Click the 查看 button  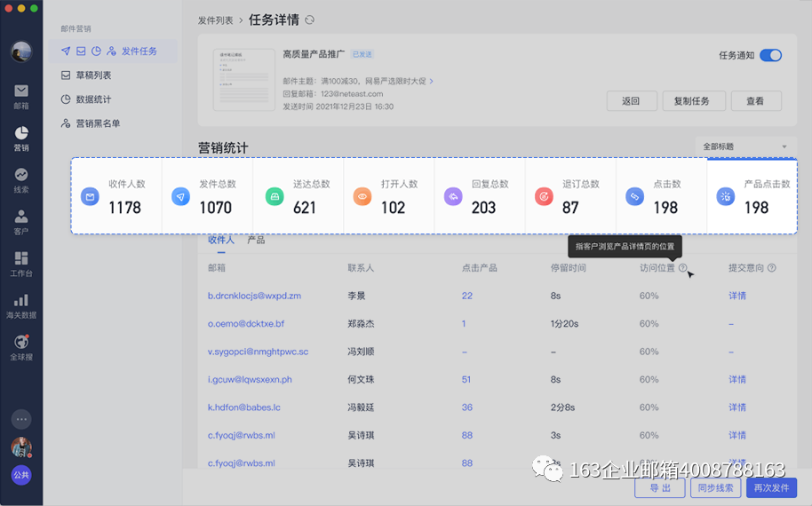(756, 101)
